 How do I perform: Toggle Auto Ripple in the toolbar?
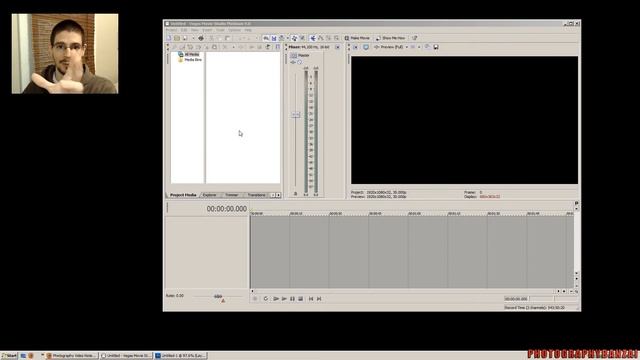pos(281,38)
